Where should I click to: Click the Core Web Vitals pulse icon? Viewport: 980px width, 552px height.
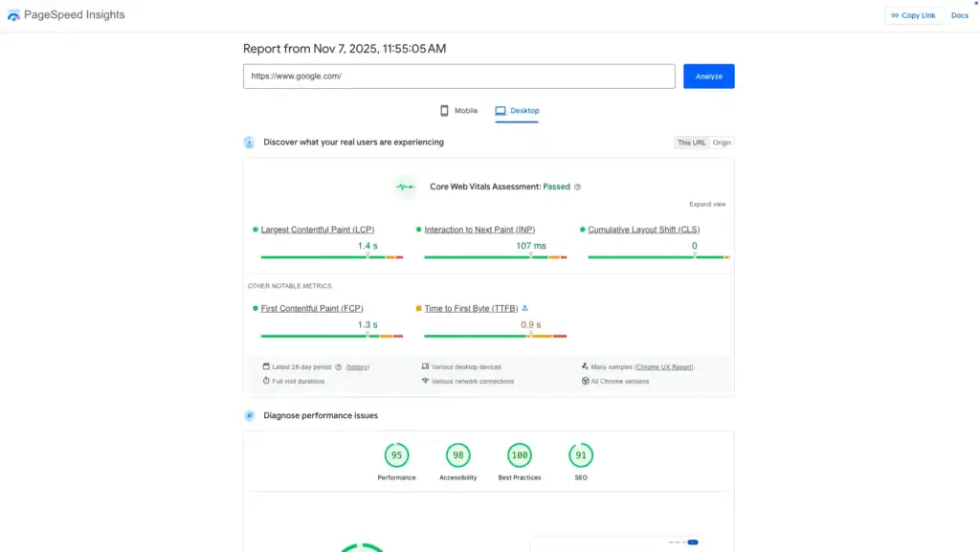pyautogui.click(x=404, y=187)
